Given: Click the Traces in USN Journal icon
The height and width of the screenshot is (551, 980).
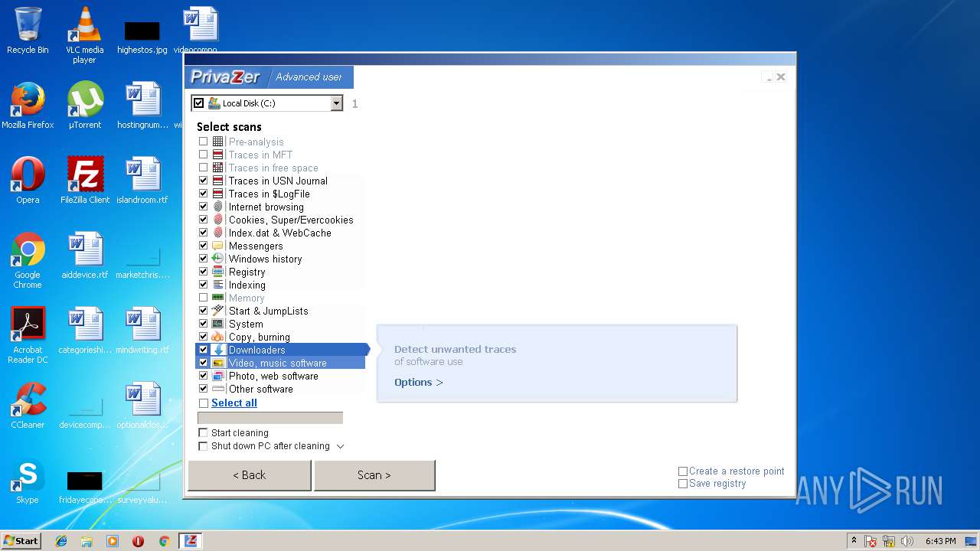Looking at the screenshot, I should (x=218, y=181).
